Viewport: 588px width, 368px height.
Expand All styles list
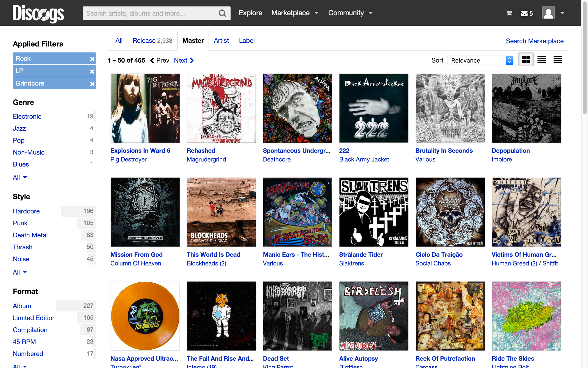pos(20,272)
